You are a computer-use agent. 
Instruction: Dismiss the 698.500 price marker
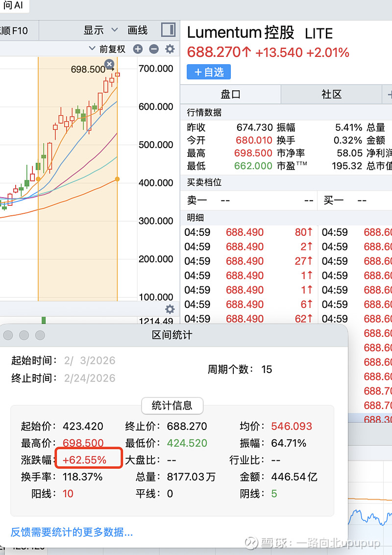[109, 64]
